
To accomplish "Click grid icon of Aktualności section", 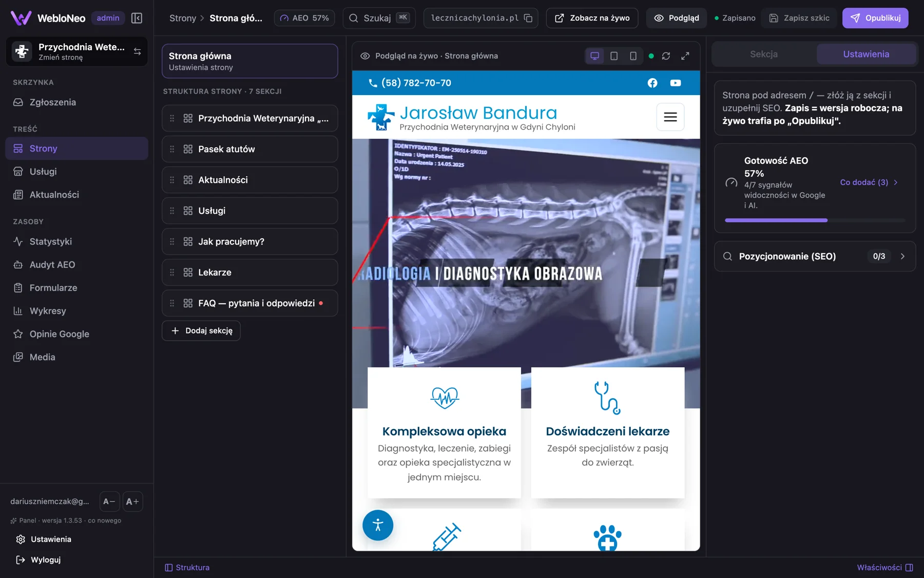I will (x=188, y=180).
